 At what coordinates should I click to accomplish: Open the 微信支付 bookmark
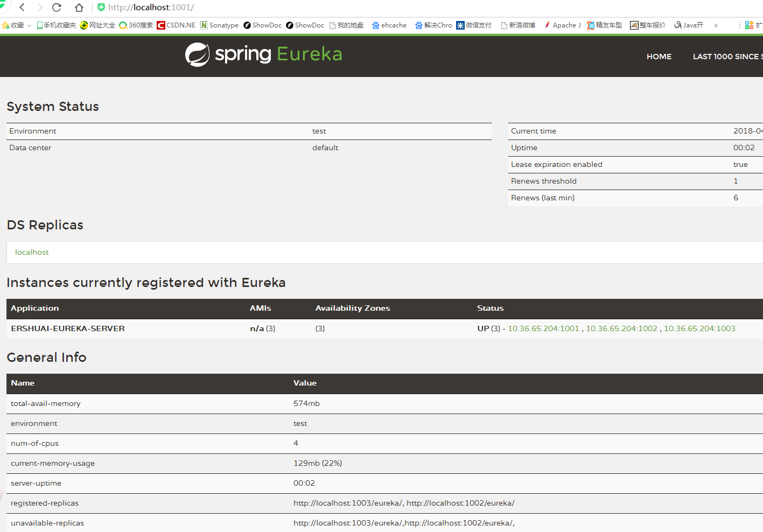point(474,25)
